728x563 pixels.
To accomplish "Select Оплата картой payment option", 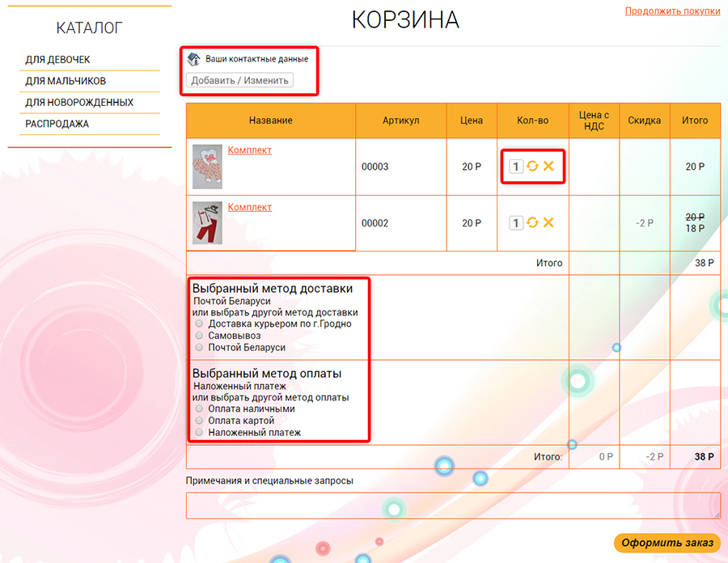I will tap(199, 420).
